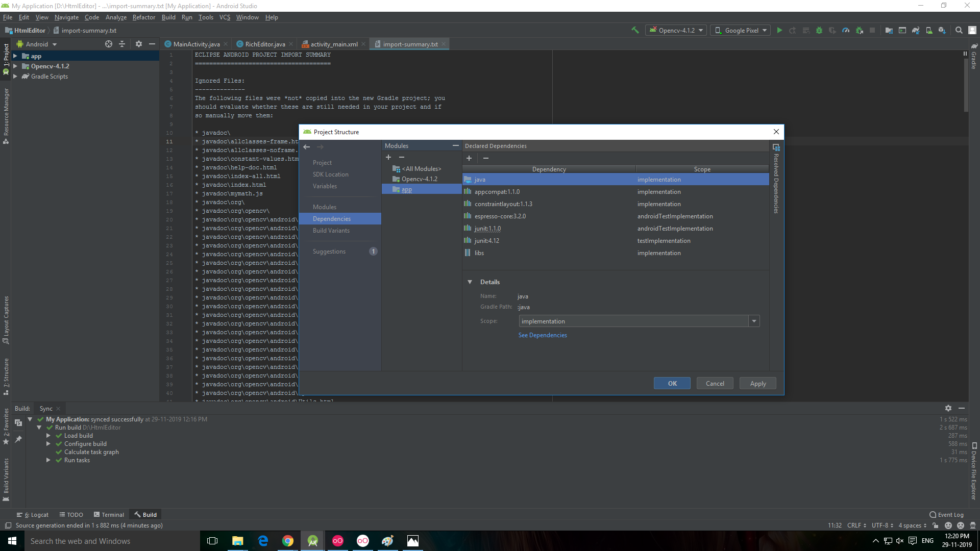Screen dimensions: 980x551
Task: Add a module with plus in Modules pane
Action: [x=388, y=157]
